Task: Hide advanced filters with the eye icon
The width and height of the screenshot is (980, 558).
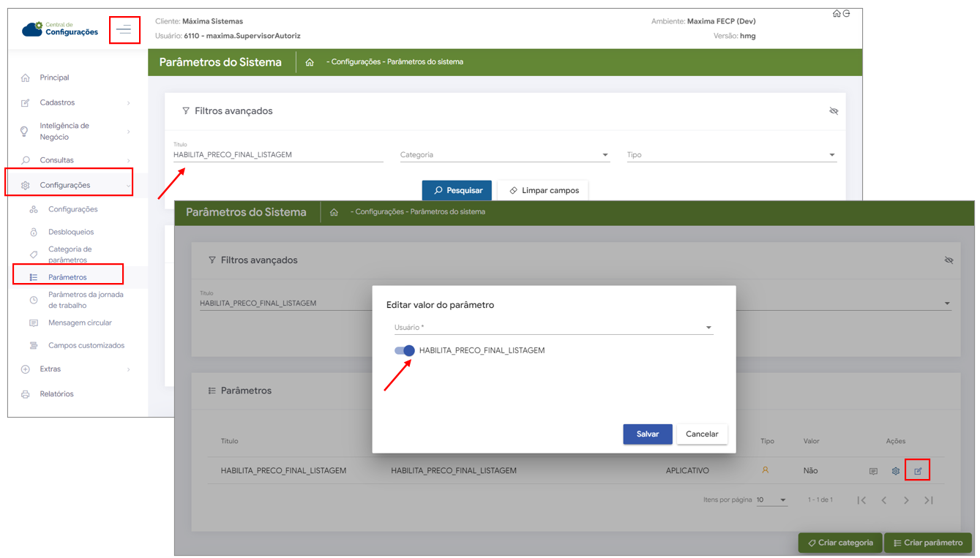Action: coord(834,111)
